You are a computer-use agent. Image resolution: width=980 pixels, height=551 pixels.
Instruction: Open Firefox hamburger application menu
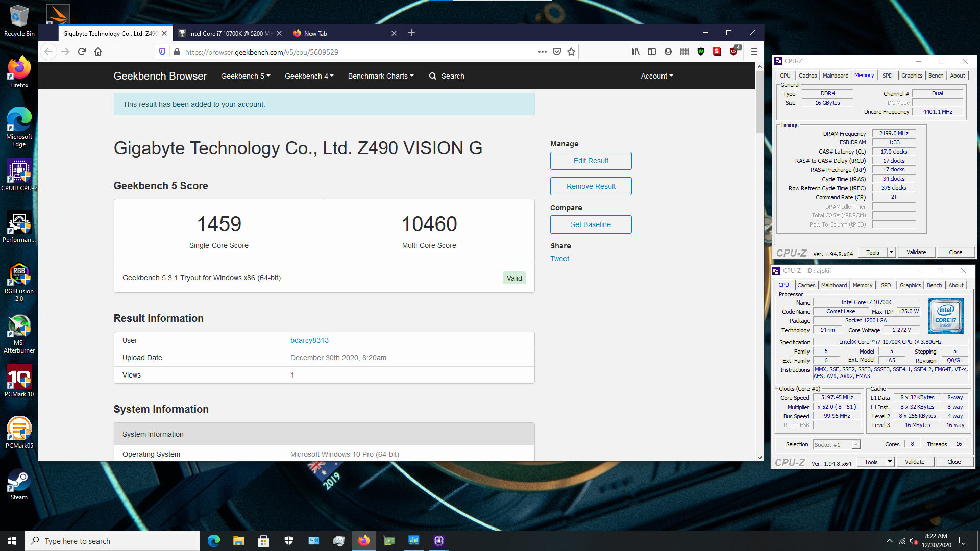(x=754, y=52)
